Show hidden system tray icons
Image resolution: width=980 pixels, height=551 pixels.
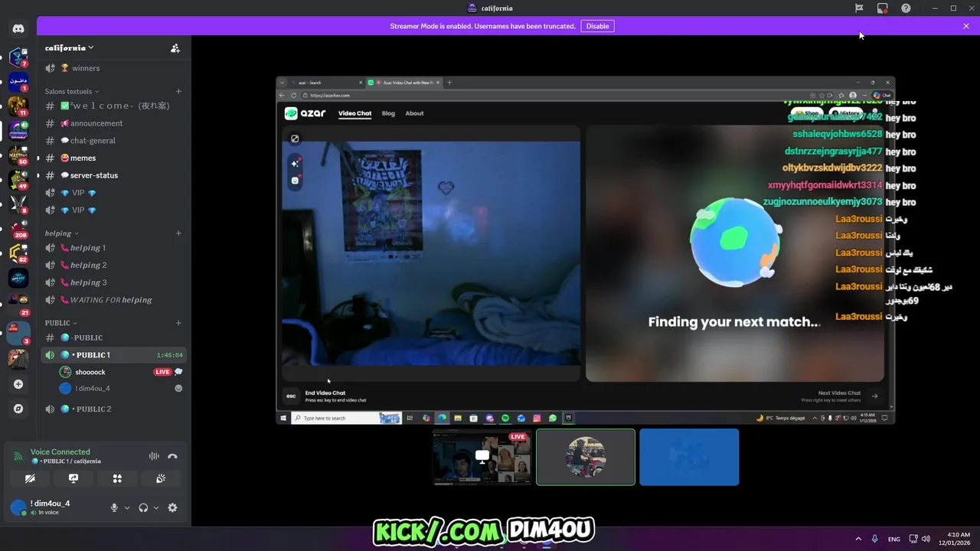point(858,539)
